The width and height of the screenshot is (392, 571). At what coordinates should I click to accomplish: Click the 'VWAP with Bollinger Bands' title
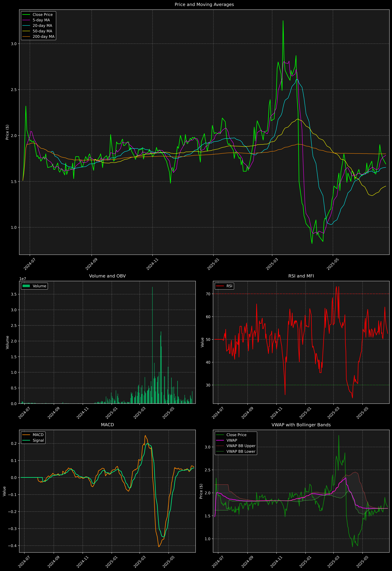[301, 425]
